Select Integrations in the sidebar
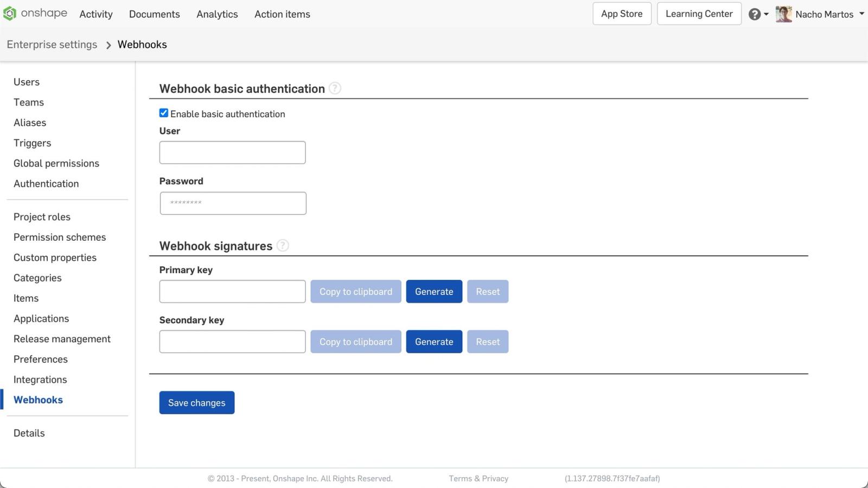 click(x=40, y=380)
